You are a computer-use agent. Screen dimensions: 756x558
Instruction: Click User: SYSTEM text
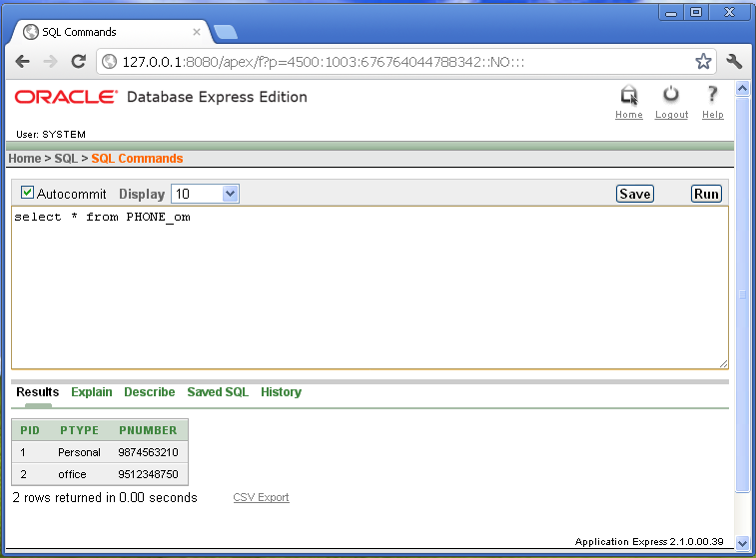[51, 134]
